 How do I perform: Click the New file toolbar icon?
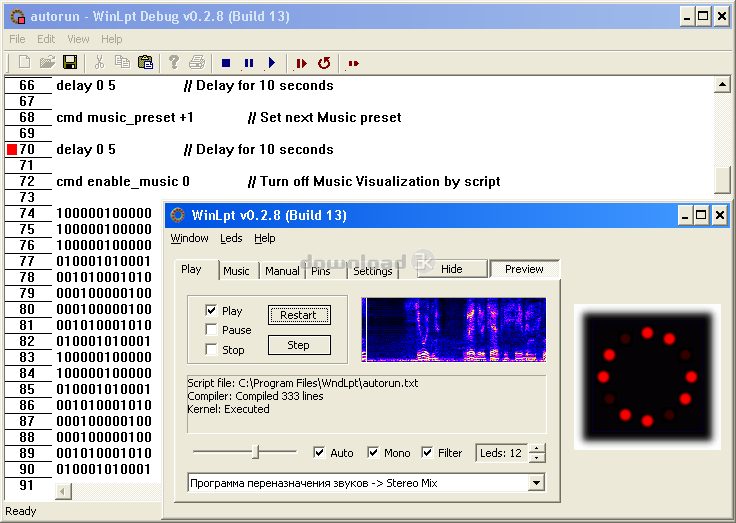(24, 62)
